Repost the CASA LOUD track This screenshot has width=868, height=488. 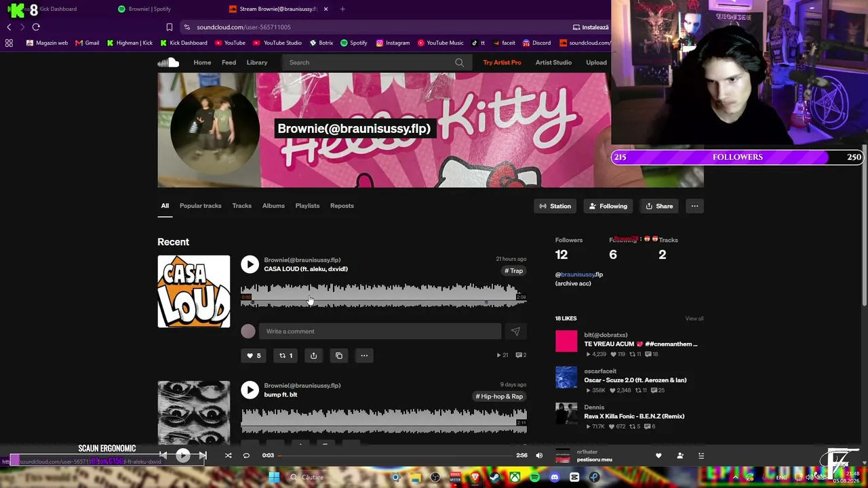point(285,355)
